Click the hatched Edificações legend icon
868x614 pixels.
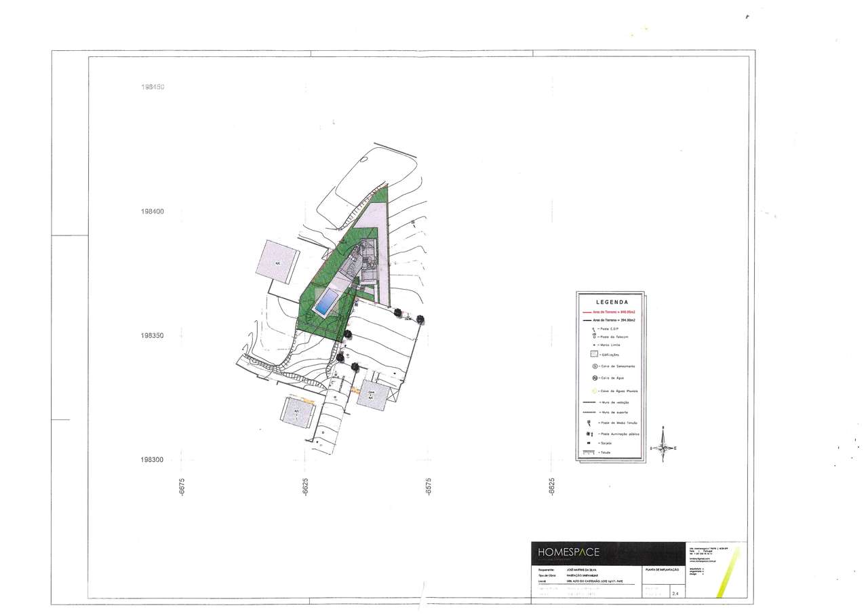coord(595,353)
